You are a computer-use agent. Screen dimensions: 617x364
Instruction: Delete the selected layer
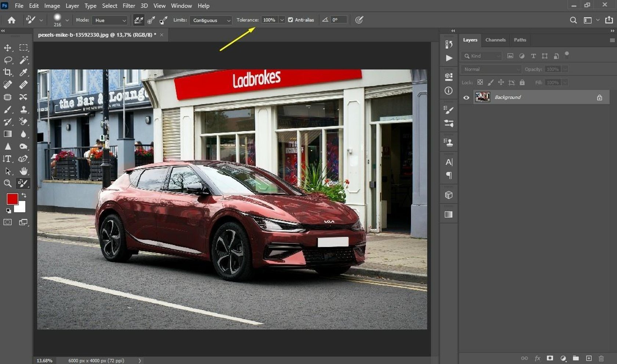[x=601, y=358]
